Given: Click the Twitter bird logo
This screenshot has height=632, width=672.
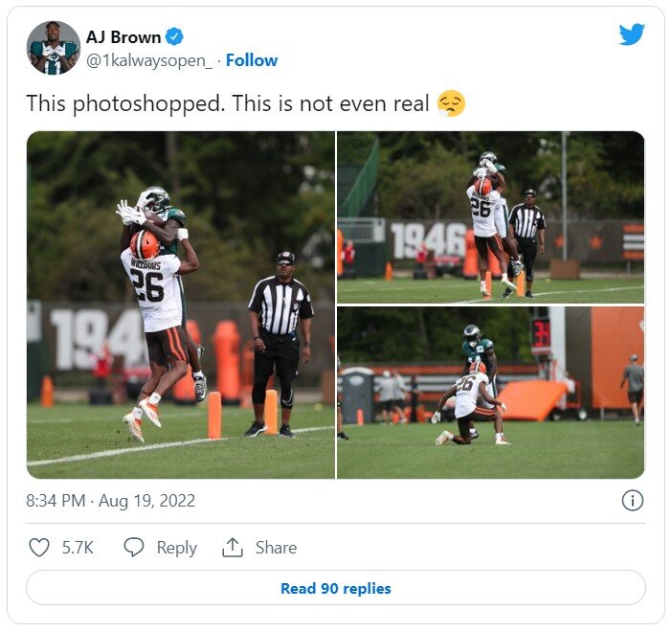Looking at the screenshot, I should point(632,34).
